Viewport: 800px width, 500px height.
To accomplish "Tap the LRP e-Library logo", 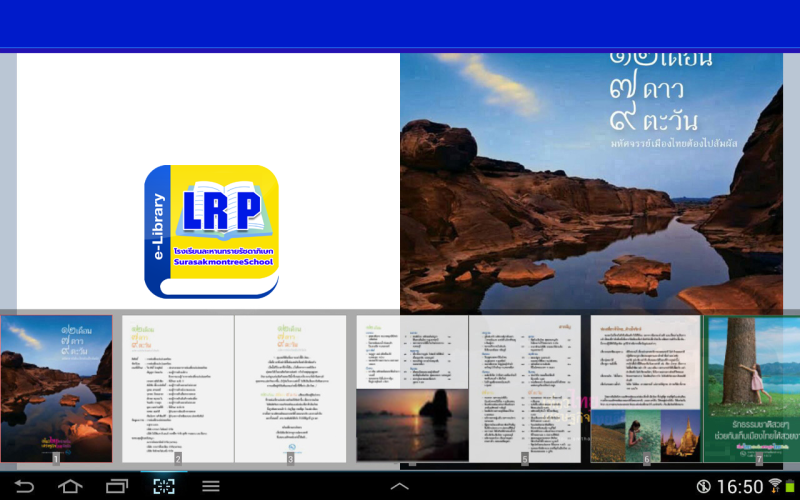I will click(211, 231).
